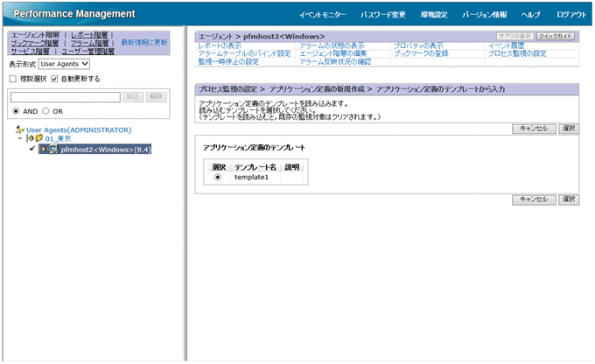Image resolution: width=595 pixels, height=364 pixels.
Task: Open the エージェント階層の編集 link
Action: click(332, 53)
